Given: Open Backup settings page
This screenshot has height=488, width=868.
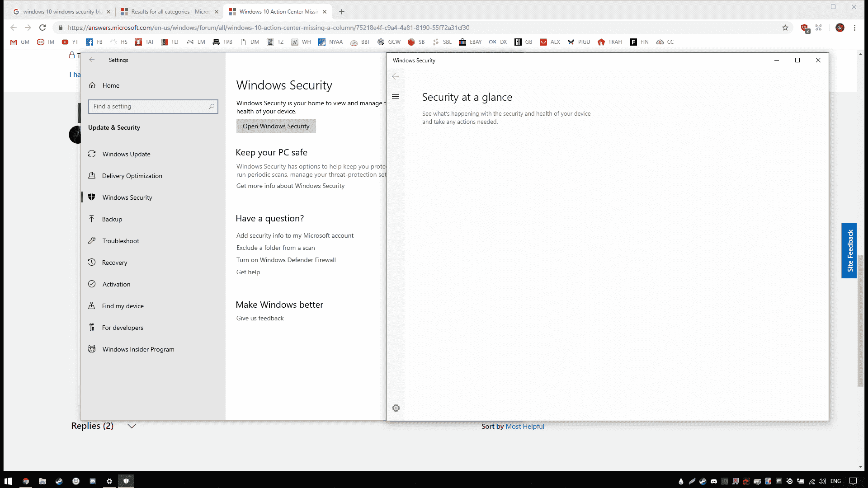Looking at the screenshot, I should [153, 219].
